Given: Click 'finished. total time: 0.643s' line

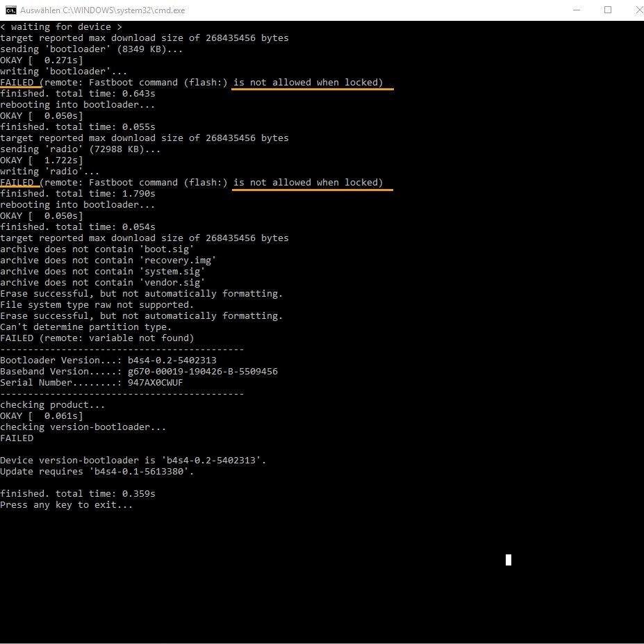Looking at the screenshot, I should coord(78,93).
